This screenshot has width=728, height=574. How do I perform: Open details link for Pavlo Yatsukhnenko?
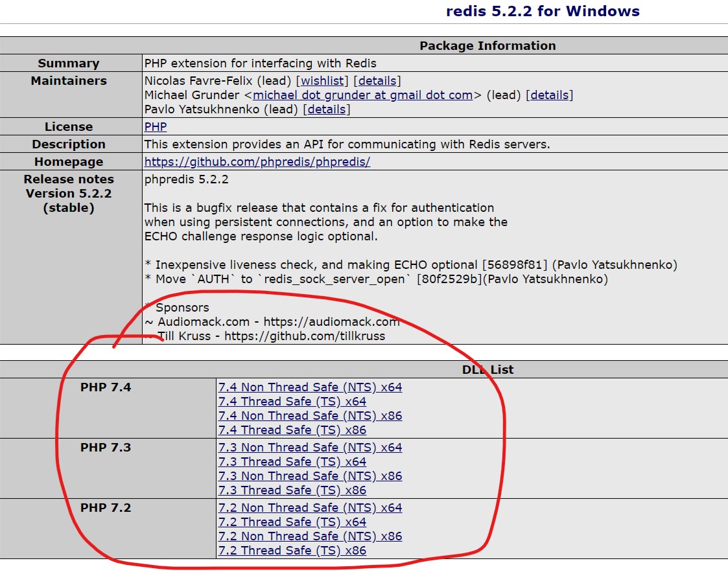[326, 109]
